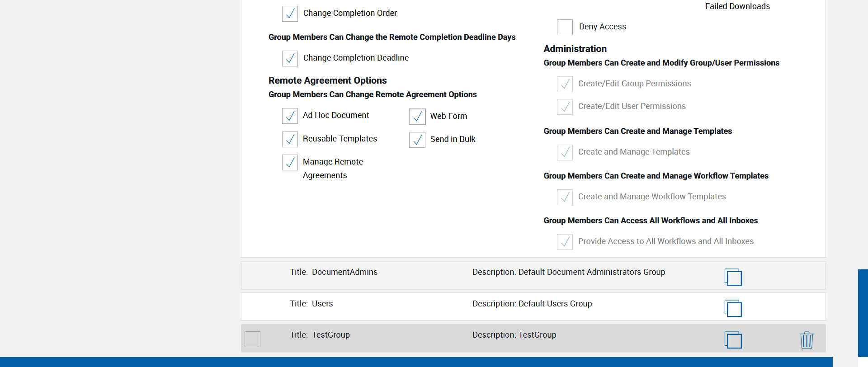Uncheck Reusable Templates checkbox
The image size is (868, 367).
coord(290,139)
